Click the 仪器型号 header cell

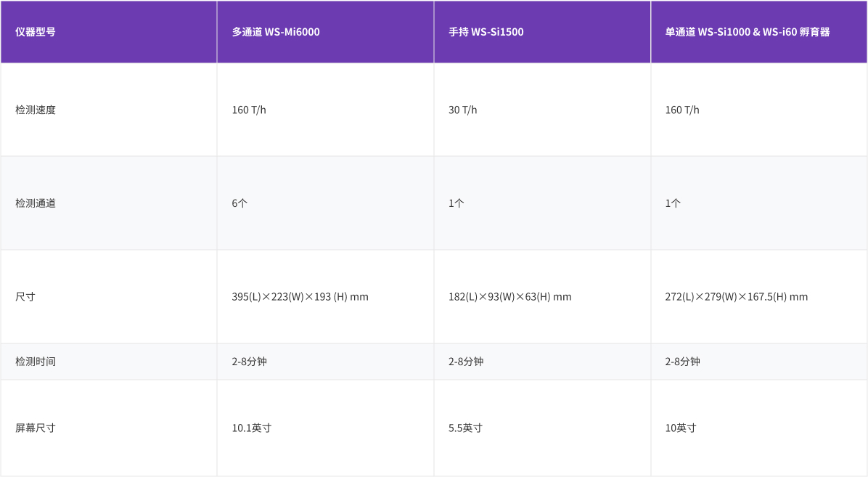pyautogui.click(x=36, y=32)
